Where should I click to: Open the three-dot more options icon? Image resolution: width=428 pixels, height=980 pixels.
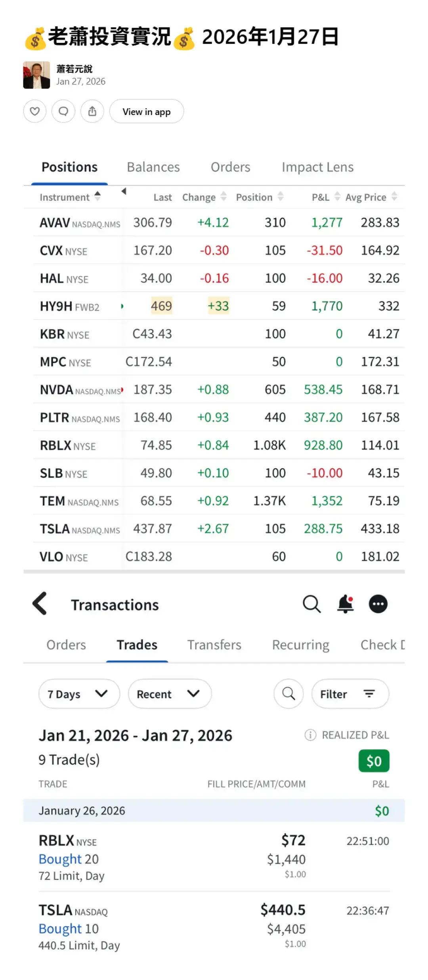point(378,604)
